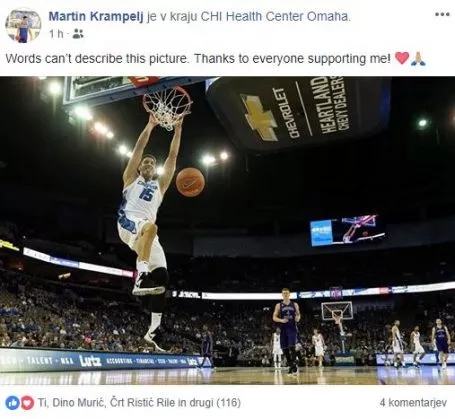The image size is (455, 419).
Task: Open Martin Krampelj's profile name link
Action: click(96, 16)
